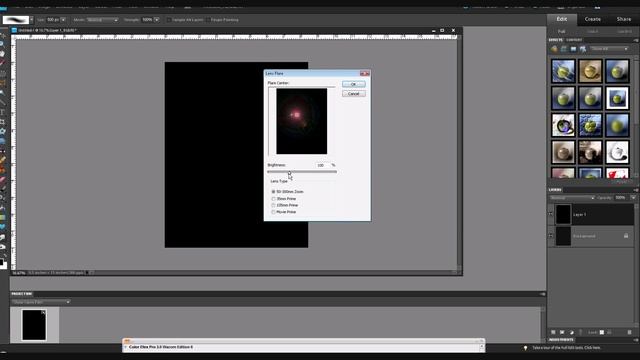Select the Crop tool in toolbox
Viewport: 640px width, 360px height.
(2, 122)
